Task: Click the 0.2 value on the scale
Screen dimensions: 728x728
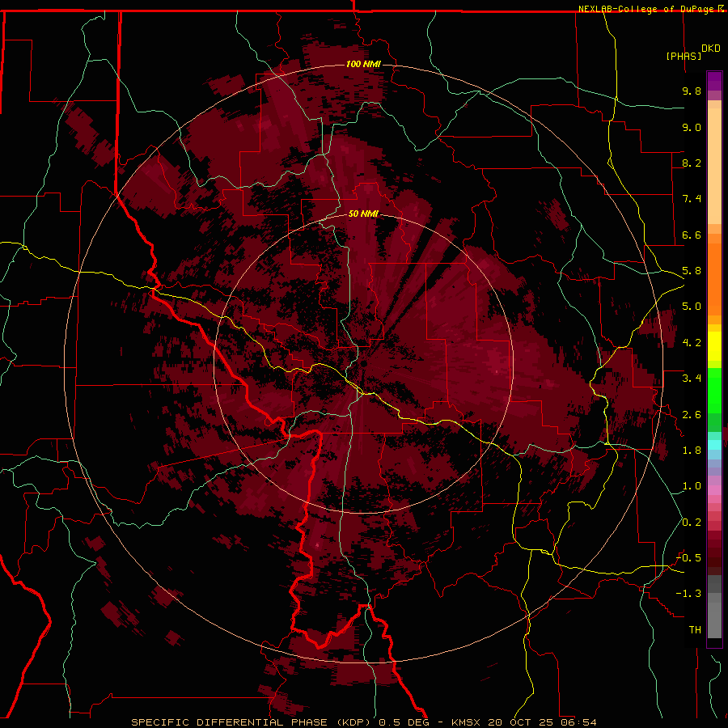Action: pos(692,523)
